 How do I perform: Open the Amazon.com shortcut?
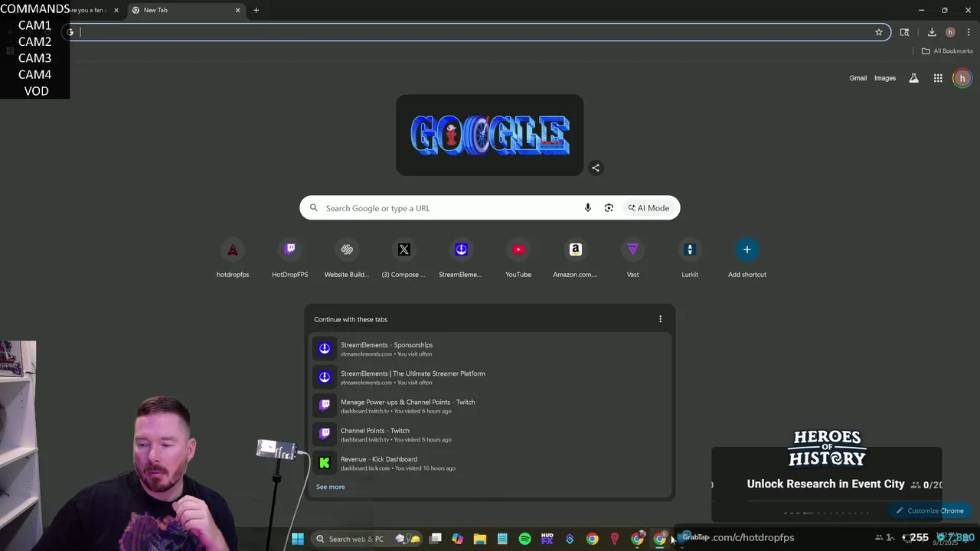576,259
